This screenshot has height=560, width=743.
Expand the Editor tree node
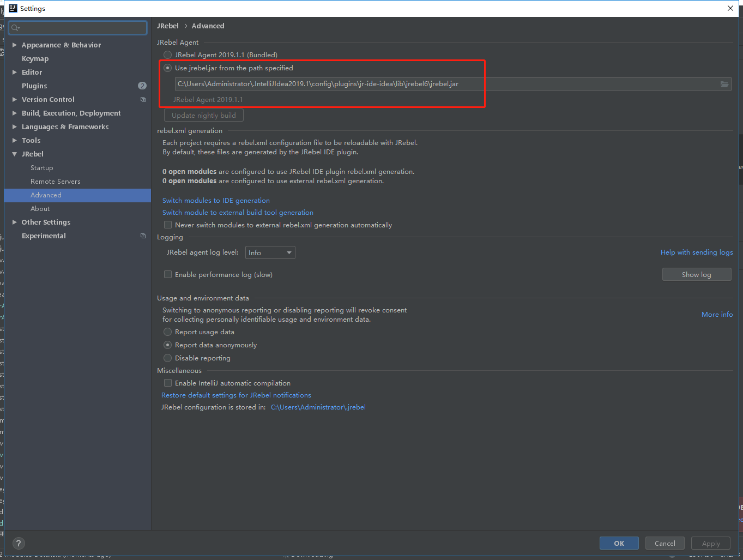(15, 72)
